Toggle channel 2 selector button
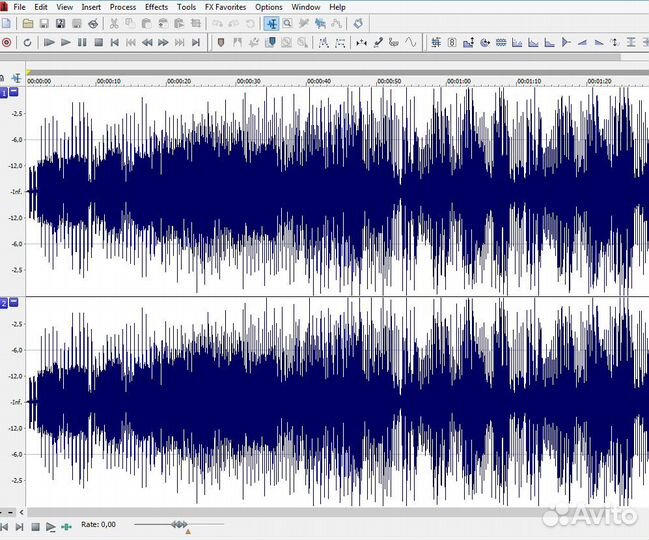The image size is (649, 540). point(4,302)
